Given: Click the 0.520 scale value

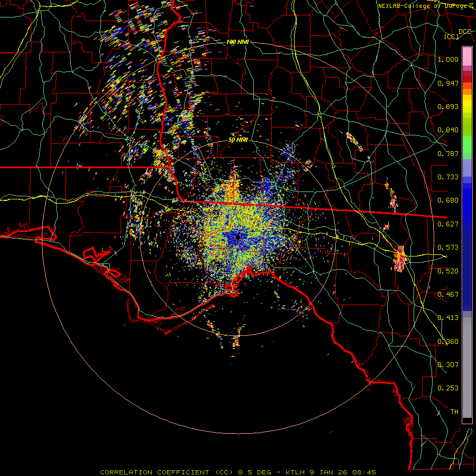Looking at the screenshot, I should [x=448, y=271].
